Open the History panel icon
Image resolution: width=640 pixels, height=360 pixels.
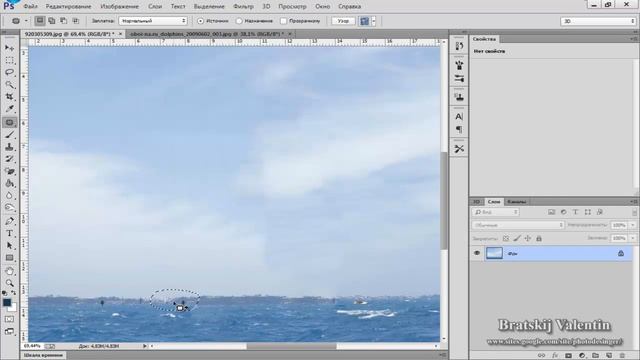(459, 46)
